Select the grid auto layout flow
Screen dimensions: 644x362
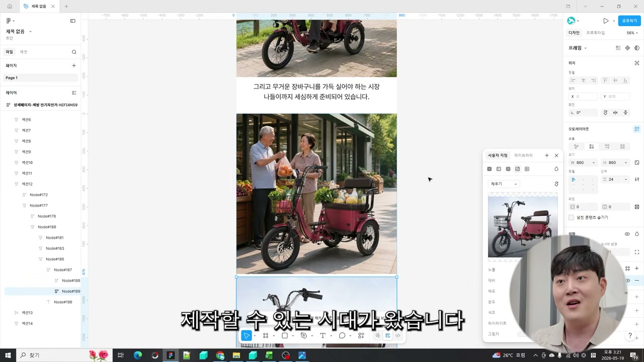pos(622,146)
